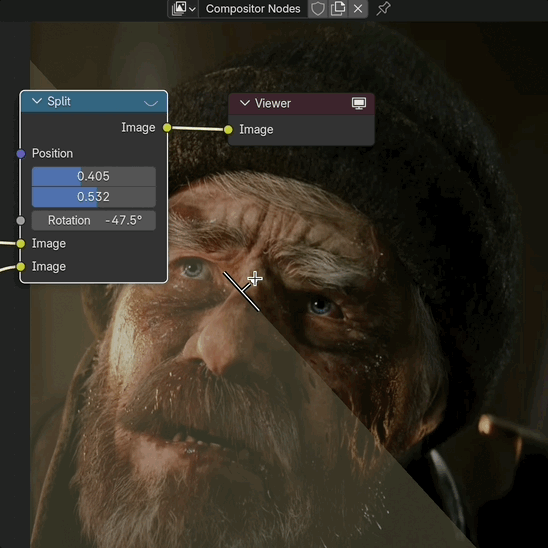Image resolution: width=548 pixels, height=548 pixels.
Task: Click Split node first Image input socket
Action: click(21, 244)
